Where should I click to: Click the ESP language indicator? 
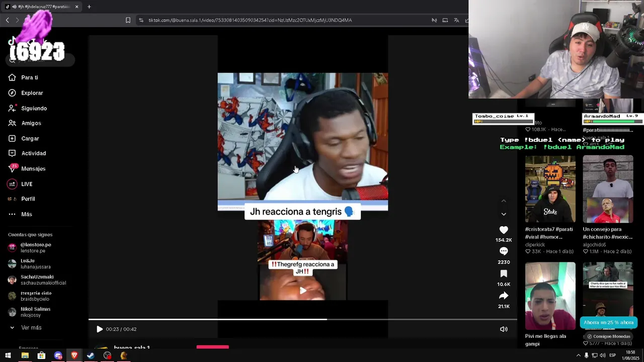point(612,355)
